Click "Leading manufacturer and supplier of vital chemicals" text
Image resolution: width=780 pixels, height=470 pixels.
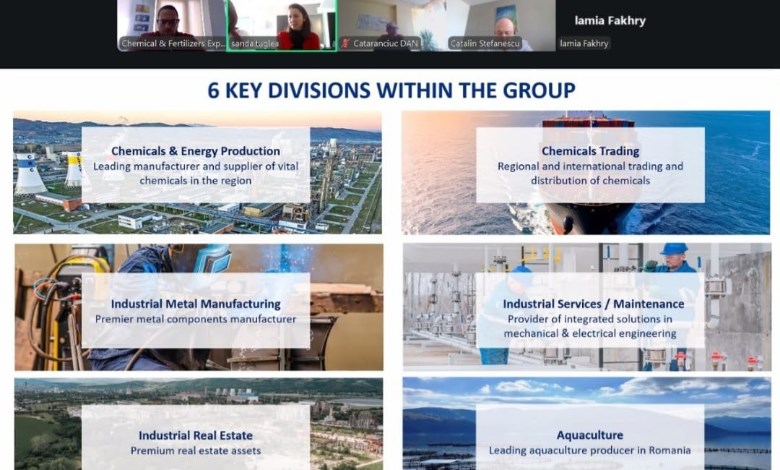point(195,174)
